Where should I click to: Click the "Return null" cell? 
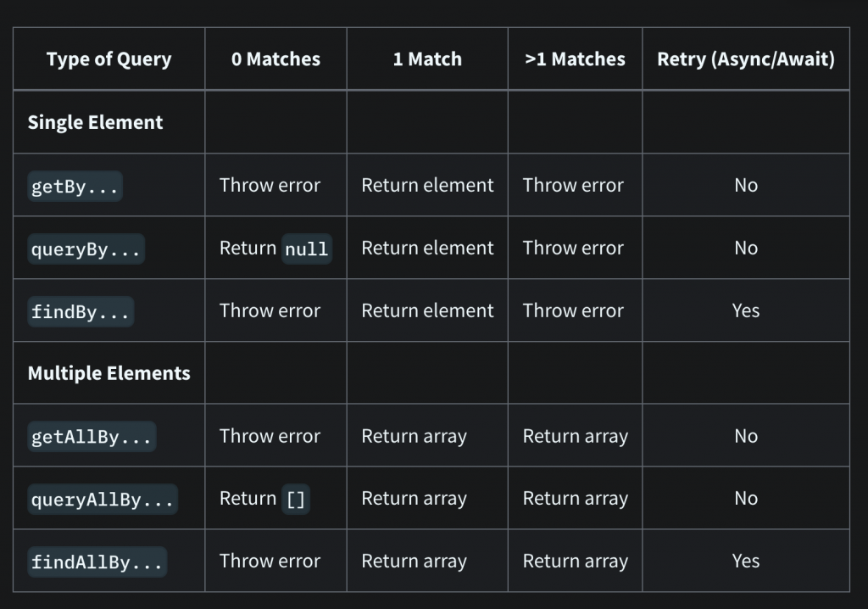pyautogui.click(x=275, y=249)
